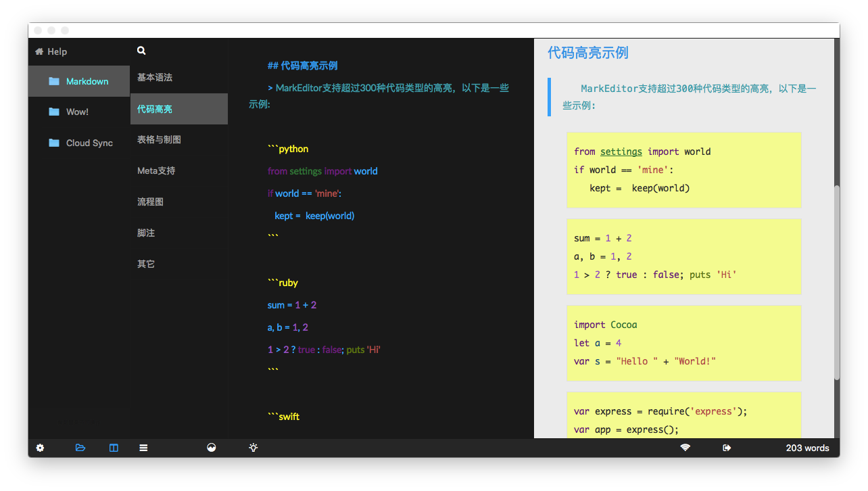Click the underlined 'settings' word in preview
868x491 pixels.
pyautogui.click(x=621, y=151)
